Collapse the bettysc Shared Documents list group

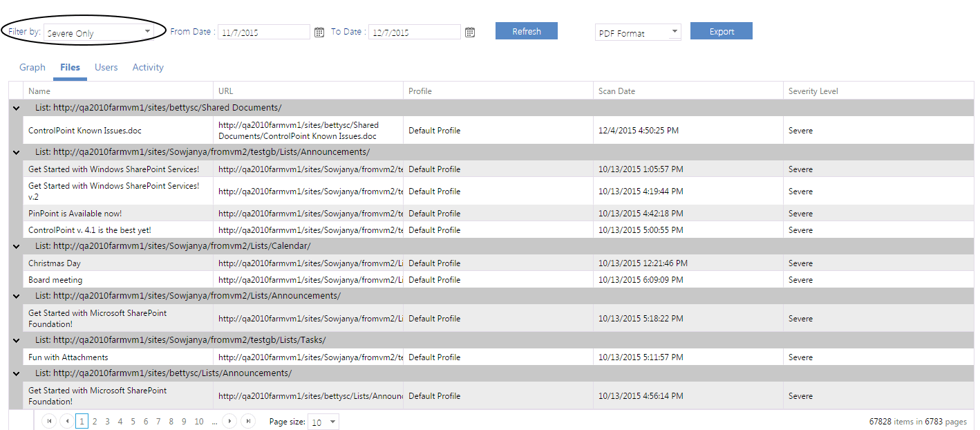[x=16, y=108]
